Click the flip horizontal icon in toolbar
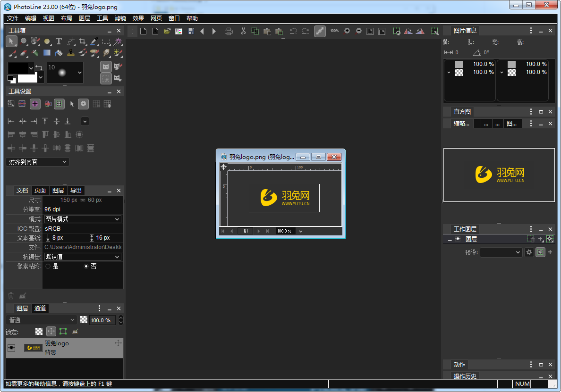The height and width of the screenshot is (392, 561). [x=408, y=32]
